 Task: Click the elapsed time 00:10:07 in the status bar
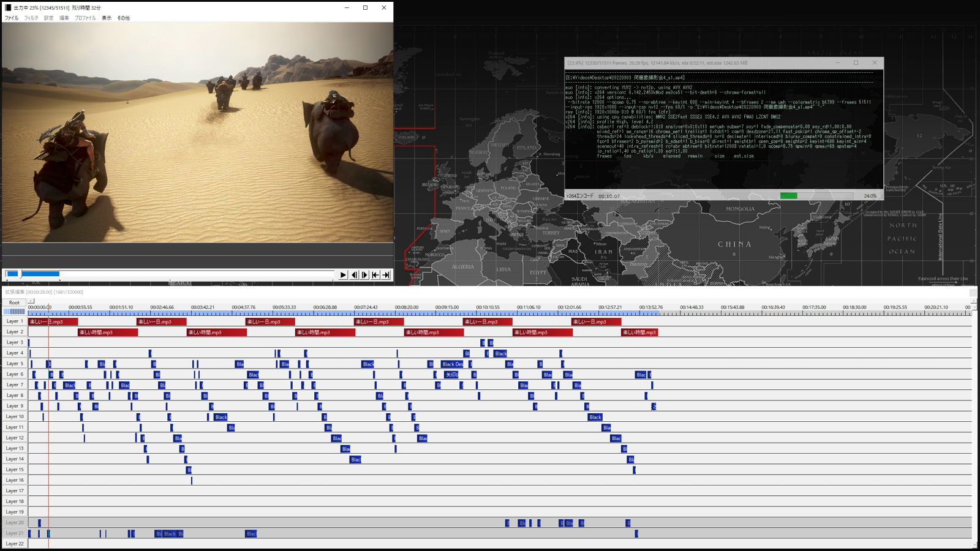[609, 197]
